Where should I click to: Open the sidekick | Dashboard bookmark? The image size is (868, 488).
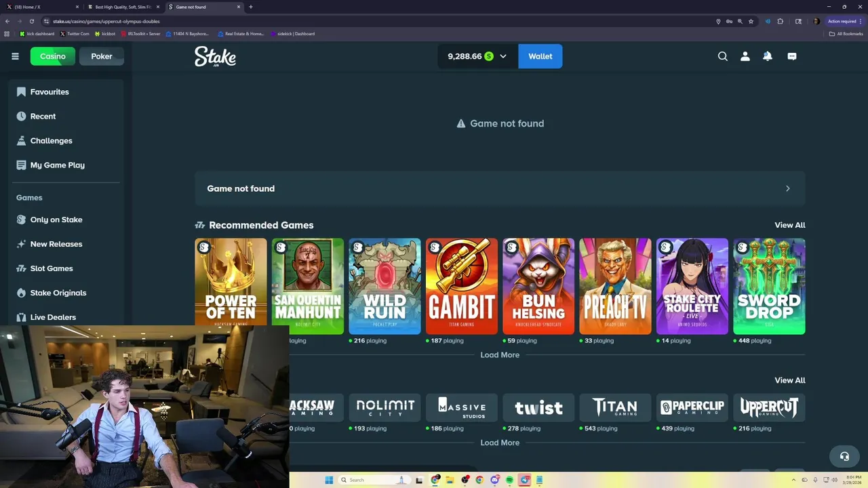pos(292,34)
